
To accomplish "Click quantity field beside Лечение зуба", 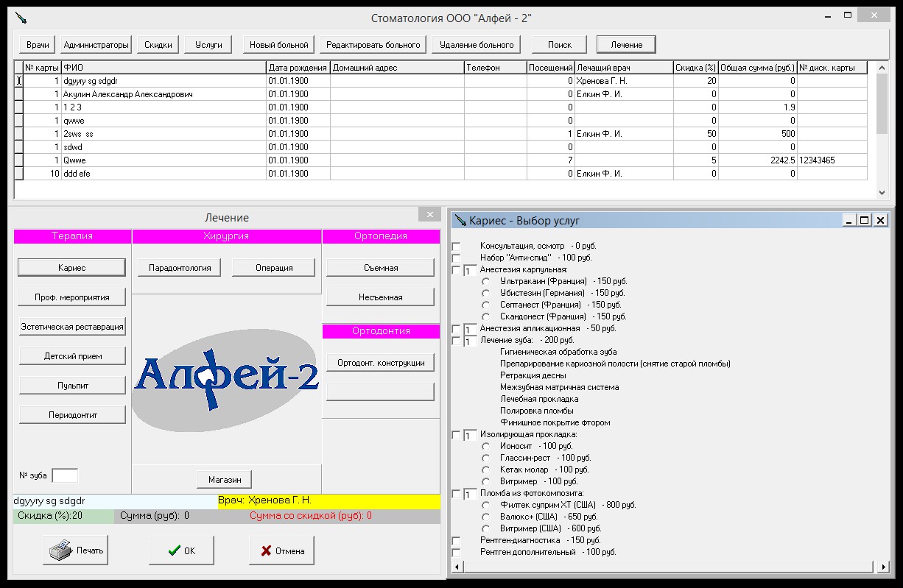I will point(470,341).
